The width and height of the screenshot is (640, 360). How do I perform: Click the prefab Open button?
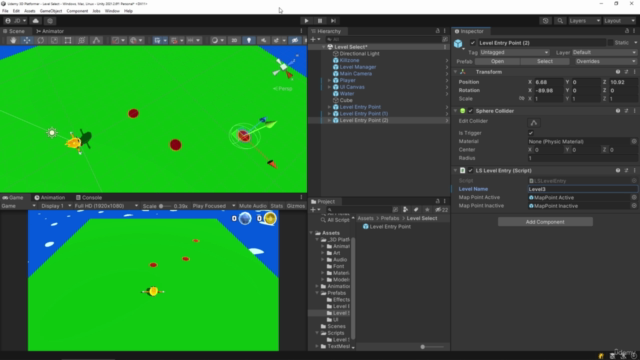[x=497, y=61]
